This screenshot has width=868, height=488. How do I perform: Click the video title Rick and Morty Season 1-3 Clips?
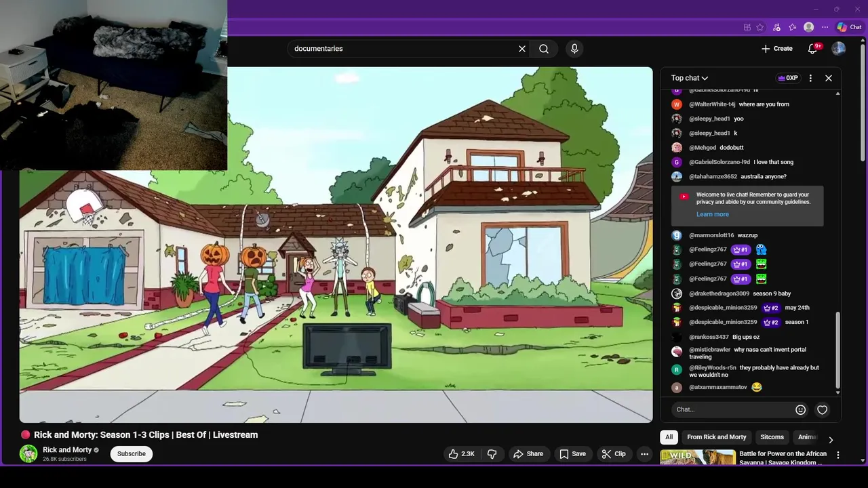(146, 435)
